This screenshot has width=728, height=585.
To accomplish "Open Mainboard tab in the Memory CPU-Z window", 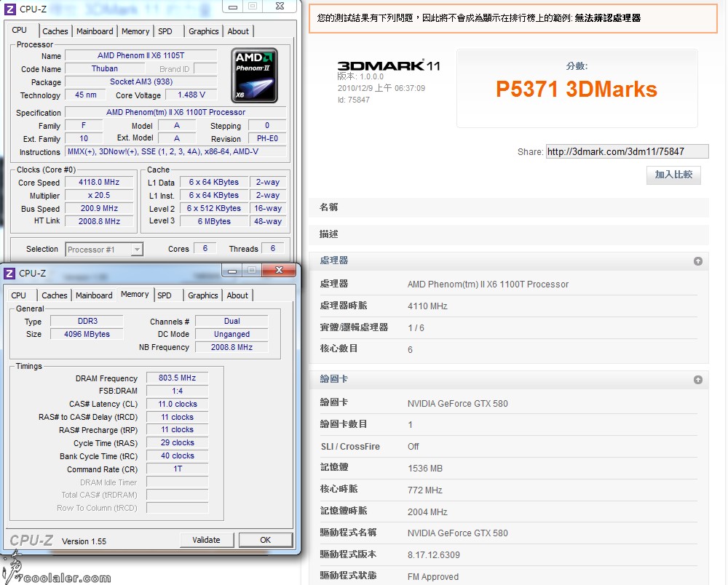I will tap(94, 295).
